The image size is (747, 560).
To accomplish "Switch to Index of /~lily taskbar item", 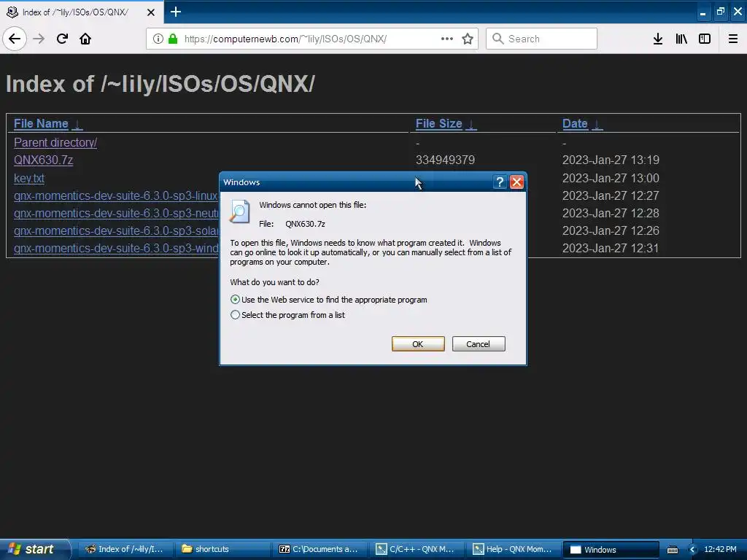I will point(124,549).
